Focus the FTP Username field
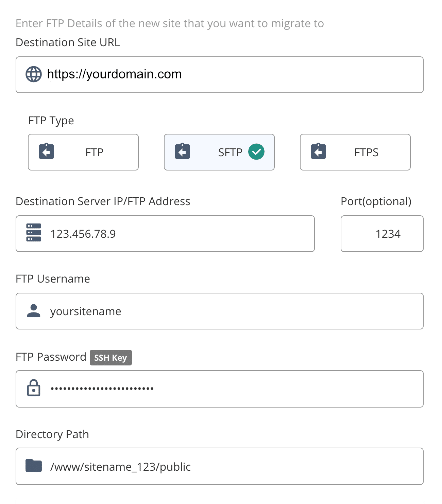Viewport: 442px width, 504px height. point(220,311)
